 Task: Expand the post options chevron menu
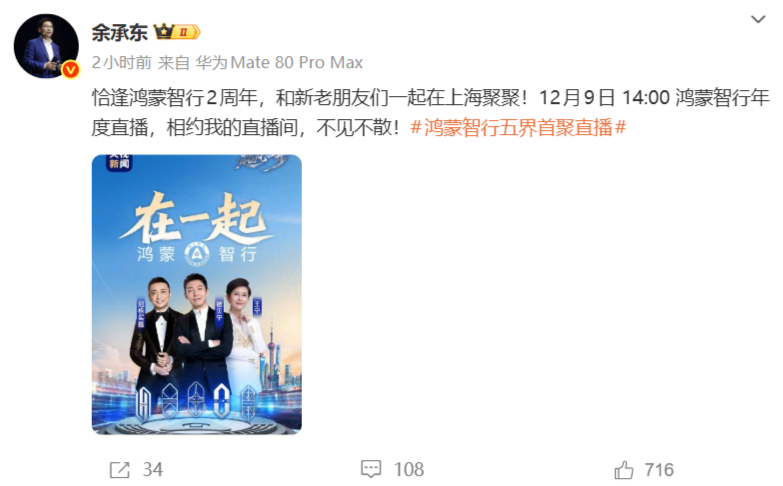(758, 19)
